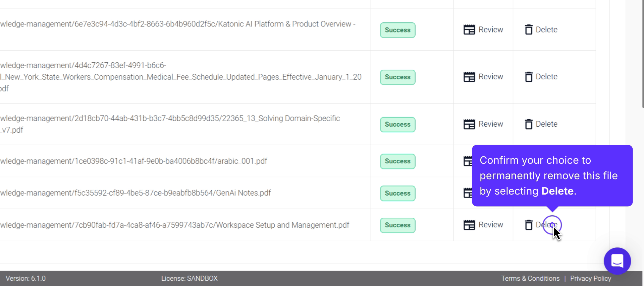Click trash icon for Workspace Setup and Management.pdf
The image size is (644, 286).
click(529, 225)
